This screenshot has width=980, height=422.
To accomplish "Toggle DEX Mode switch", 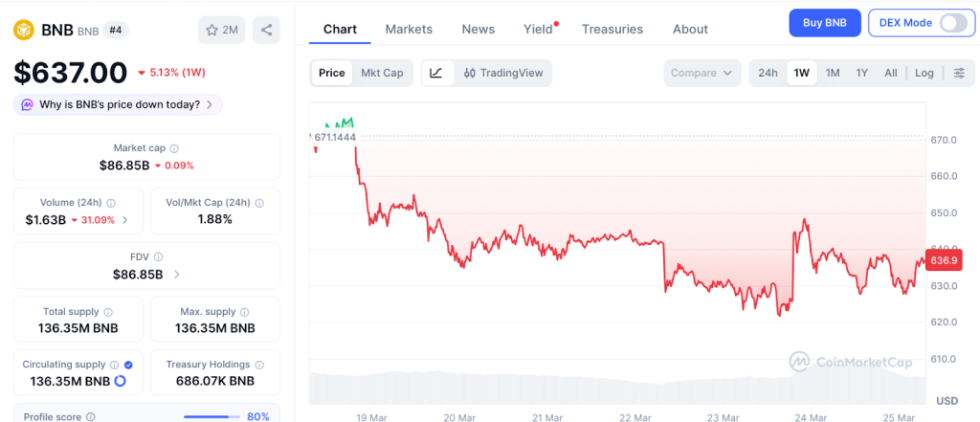I will point(953,23).
